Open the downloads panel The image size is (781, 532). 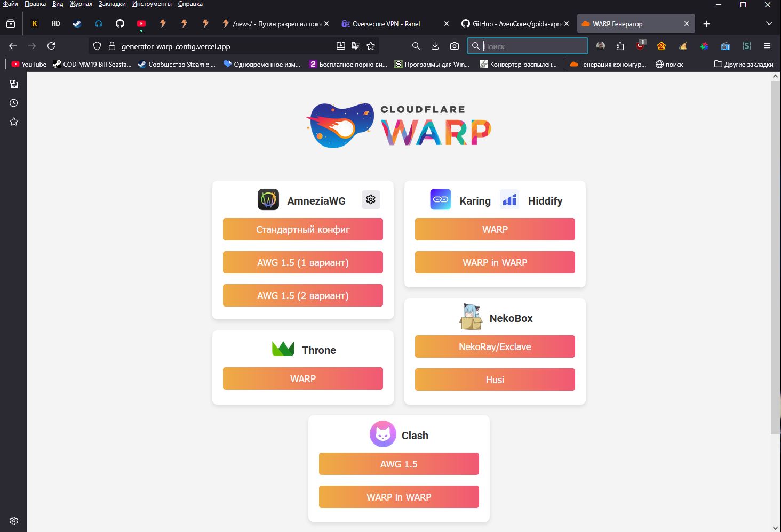tap(435, 46)
